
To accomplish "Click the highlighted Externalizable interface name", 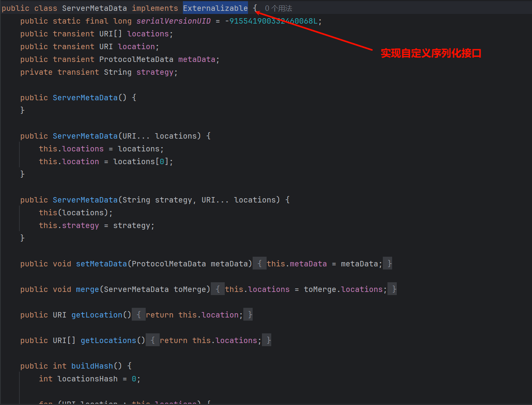I will (215, 8).
